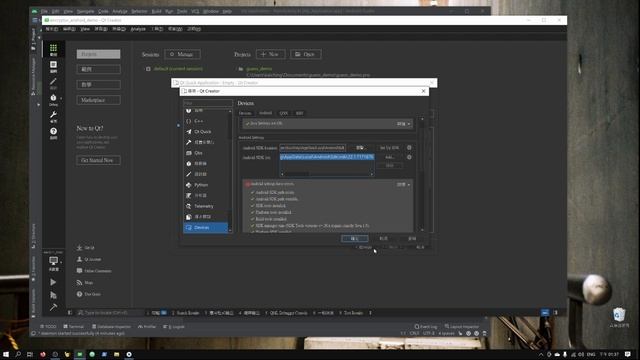Open Welcome mode in Qt Creator sidebar

53,50
